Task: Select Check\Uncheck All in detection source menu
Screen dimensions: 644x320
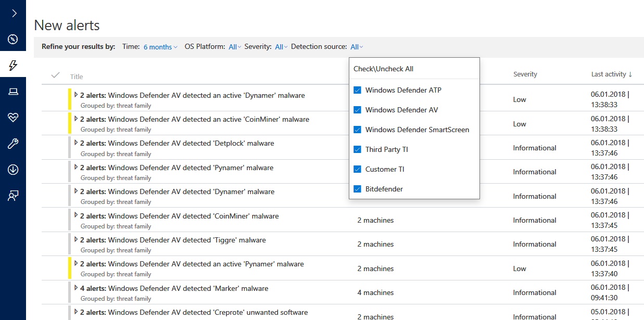Action: [383, 69]
